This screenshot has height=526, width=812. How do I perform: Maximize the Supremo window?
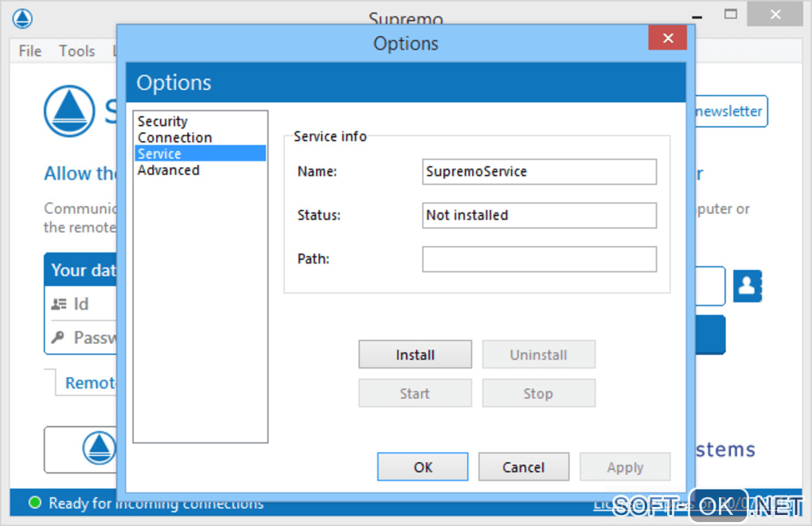(x=730, y=14)
